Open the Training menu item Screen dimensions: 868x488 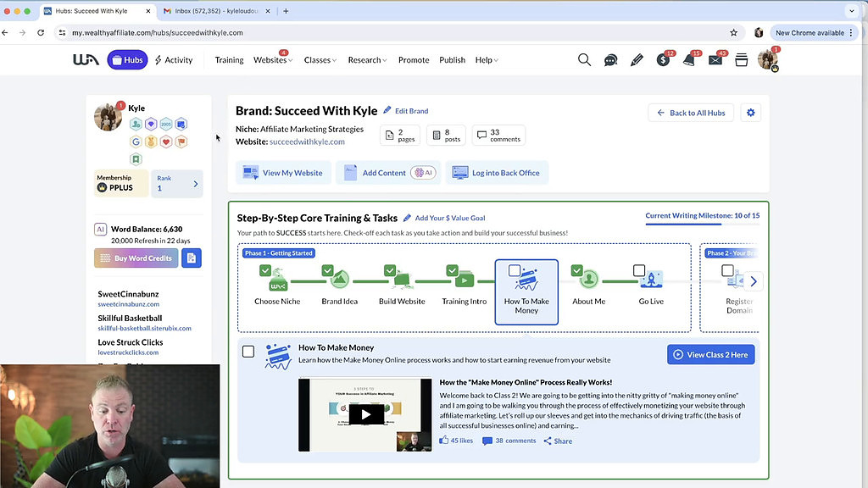(229, 60)
